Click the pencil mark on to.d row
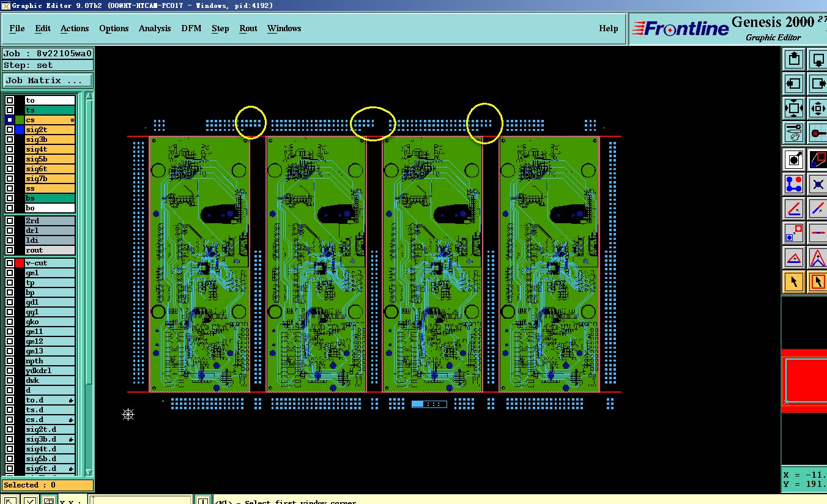The image size is (827, 504). point(72,400)
